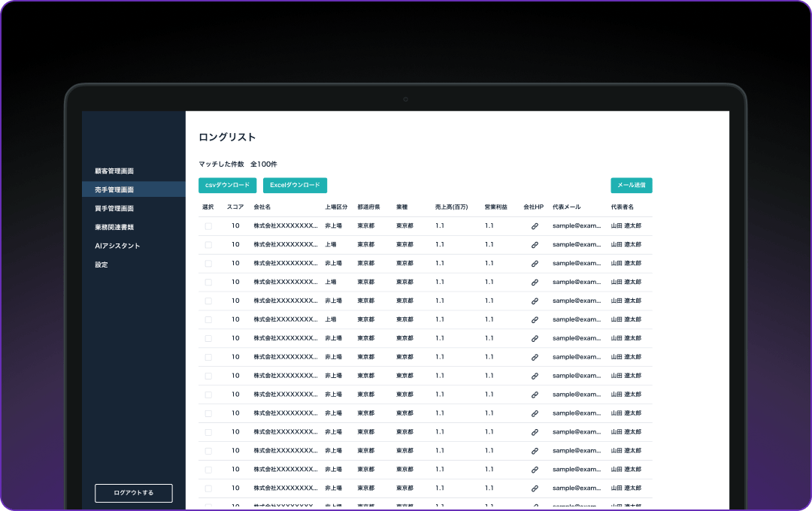The image size is (812, 511).
Task: Open the HP link icon in the third row
Action: tap(535, 263)
